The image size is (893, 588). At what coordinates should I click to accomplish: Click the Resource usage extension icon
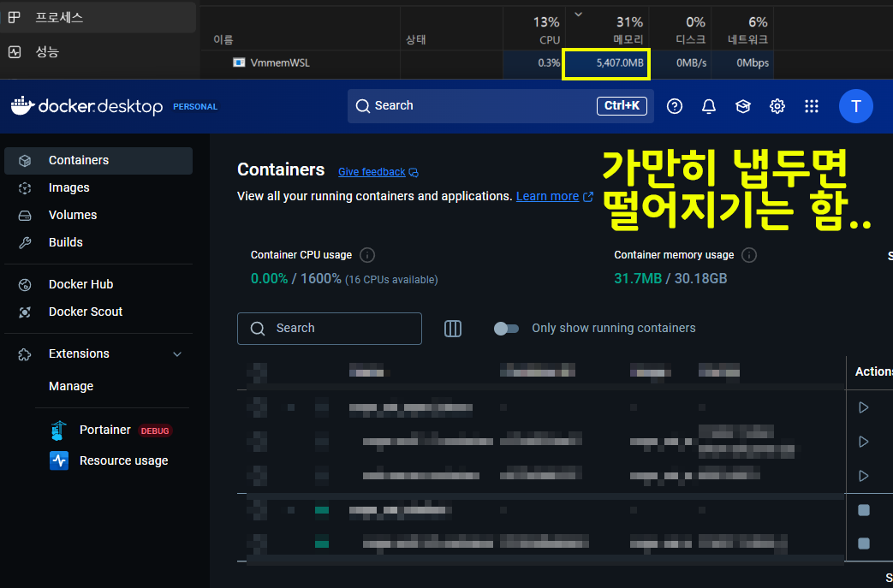59,460
